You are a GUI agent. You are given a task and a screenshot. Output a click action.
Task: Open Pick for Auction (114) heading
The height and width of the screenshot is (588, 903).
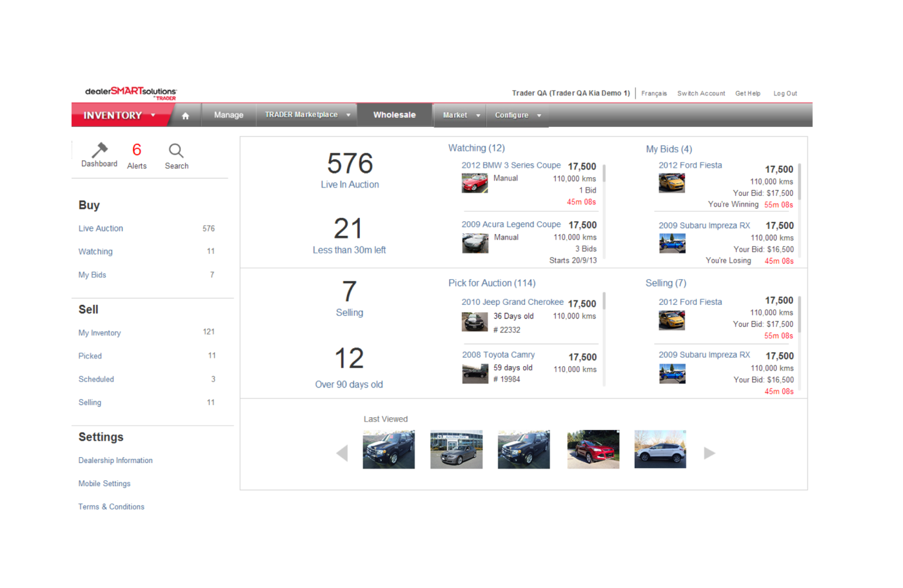coord(492,283)
